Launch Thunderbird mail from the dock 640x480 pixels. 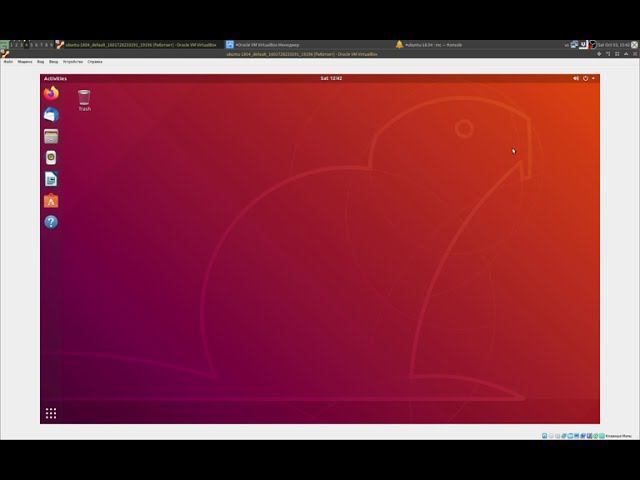51,115
